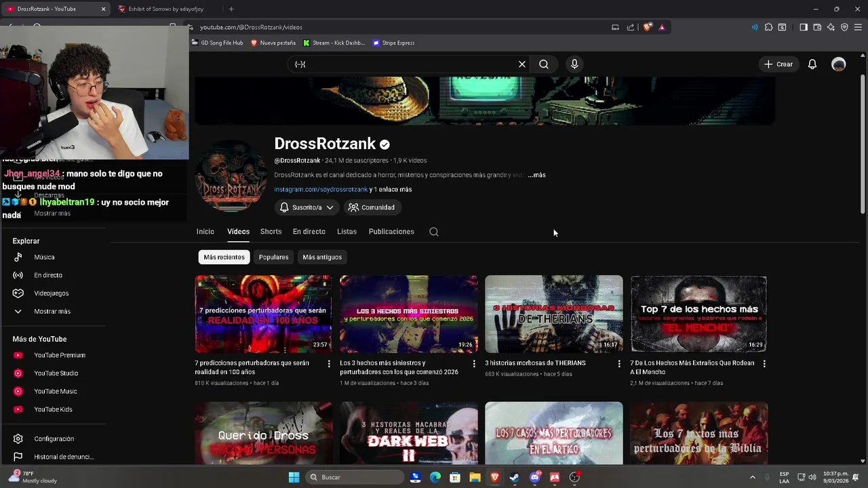The width and height of the screenshot is (868, 488).
Task: Select the Populares filter chip
Action: pyautogui.click(x=273, y=257)
